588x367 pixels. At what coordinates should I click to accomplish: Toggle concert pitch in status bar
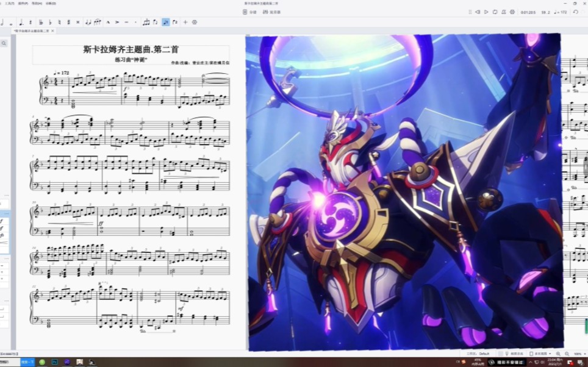514,354
